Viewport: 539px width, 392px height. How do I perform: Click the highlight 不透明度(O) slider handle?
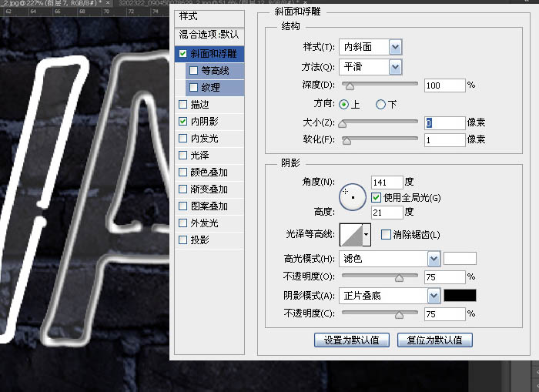[399, 277]
